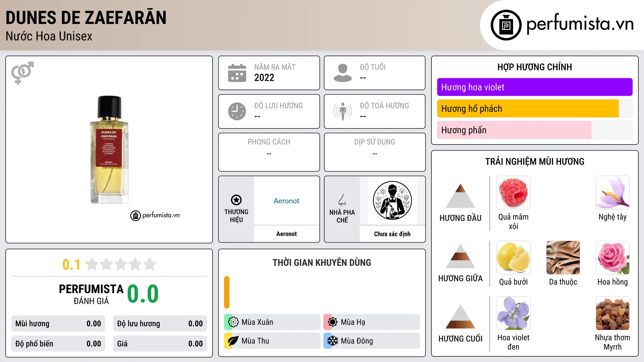Click the Mùi hương score row
Viewport: 644px width, 362px height.
pos(58,324)
